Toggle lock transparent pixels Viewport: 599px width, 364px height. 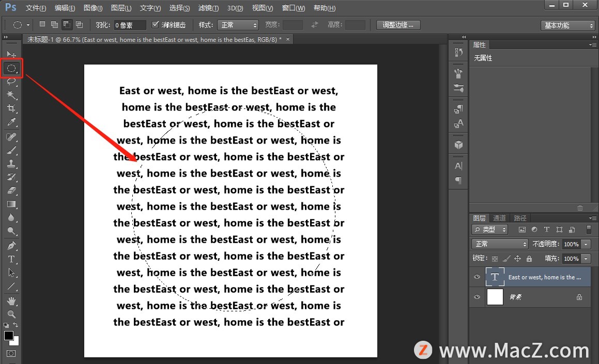[495, 259]
